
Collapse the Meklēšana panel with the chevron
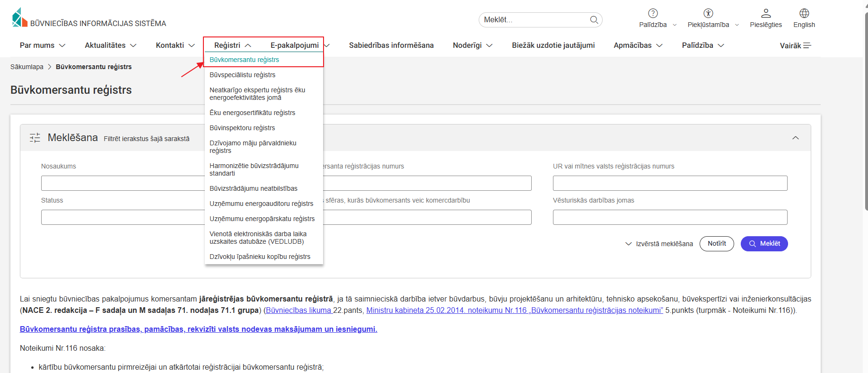point(796,138)
